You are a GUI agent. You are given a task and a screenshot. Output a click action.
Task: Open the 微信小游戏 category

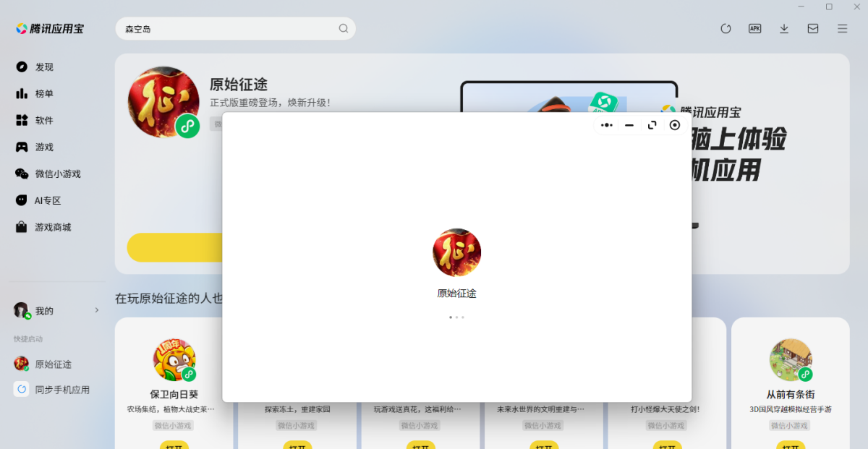pos(57,174)
